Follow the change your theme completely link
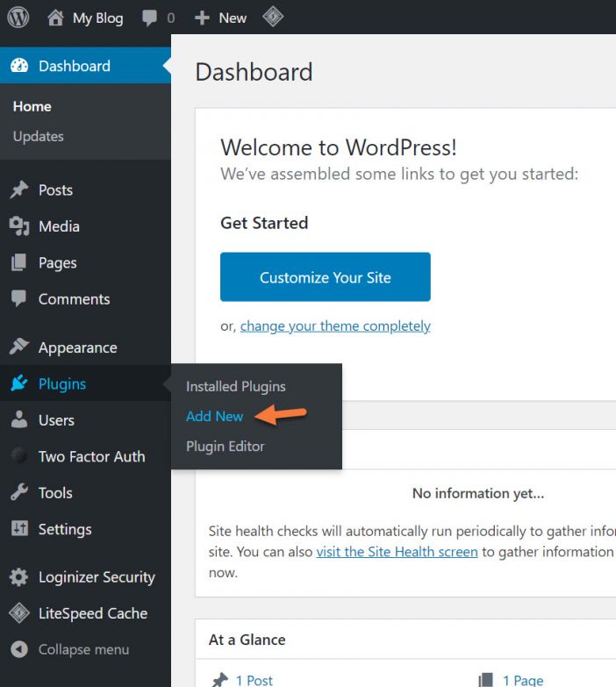The width and height of the screenshot is (616, 687). point(335,326)
